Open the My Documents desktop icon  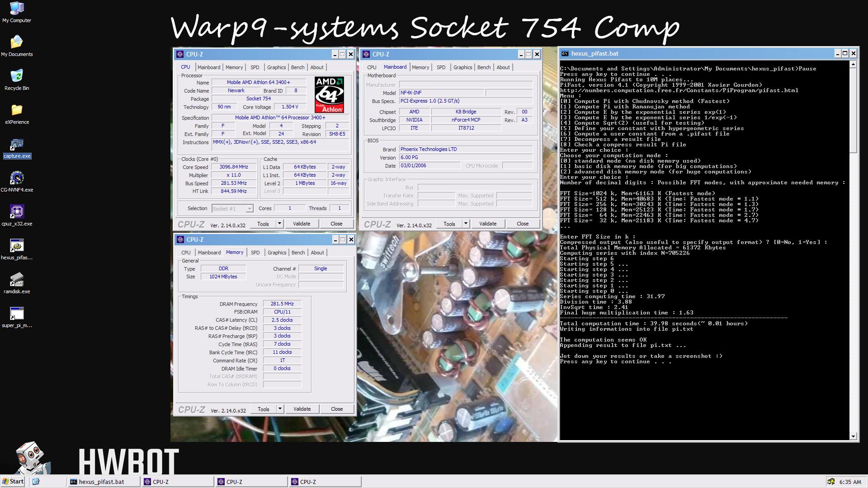(17, 46)
